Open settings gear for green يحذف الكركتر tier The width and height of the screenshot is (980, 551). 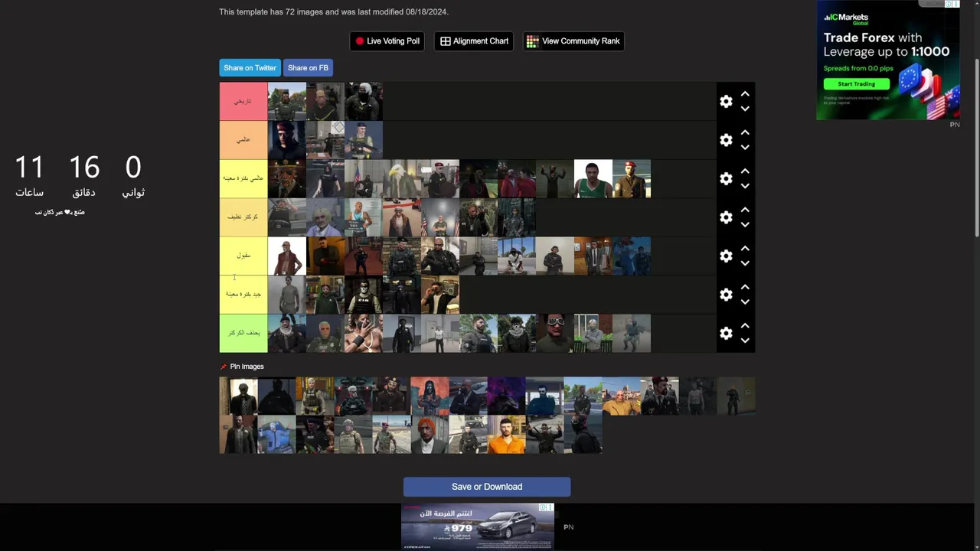click(726, 333)
